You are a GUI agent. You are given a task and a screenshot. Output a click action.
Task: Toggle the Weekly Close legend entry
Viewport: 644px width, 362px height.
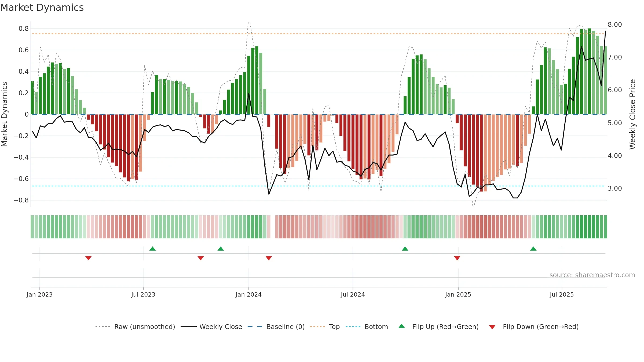point(211,327)
